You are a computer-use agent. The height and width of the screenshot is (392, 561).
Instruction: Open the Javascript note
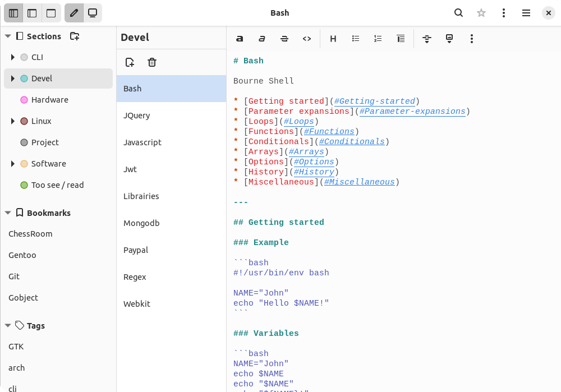coord(171,142)
